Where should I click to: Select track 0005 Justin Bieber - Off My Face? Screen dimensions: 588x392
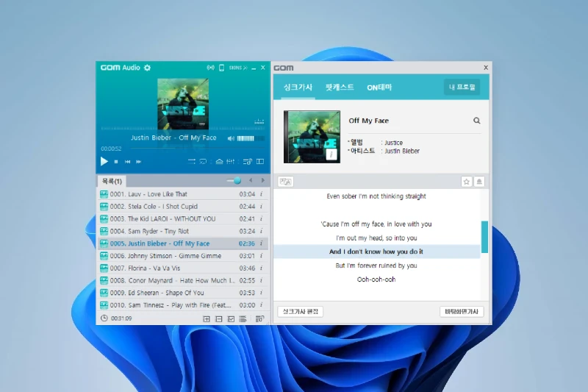tap(182, 243)
